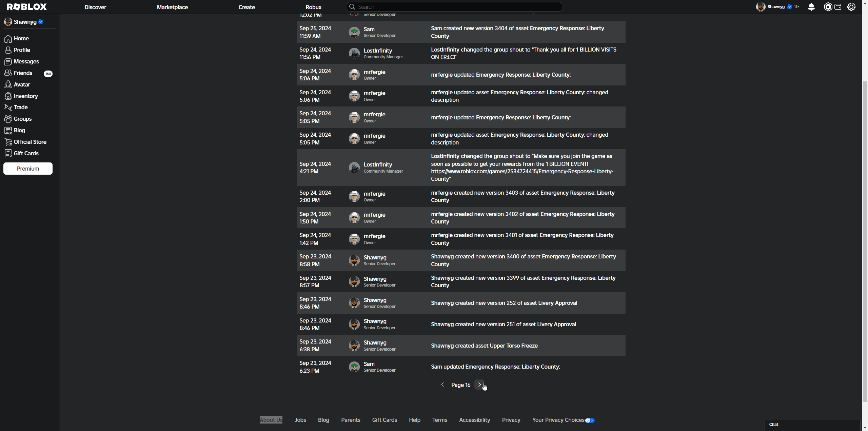This screenshot has width=868, height=431.
Task: Click the wallet icon in the header
Action: coord(838,7)
